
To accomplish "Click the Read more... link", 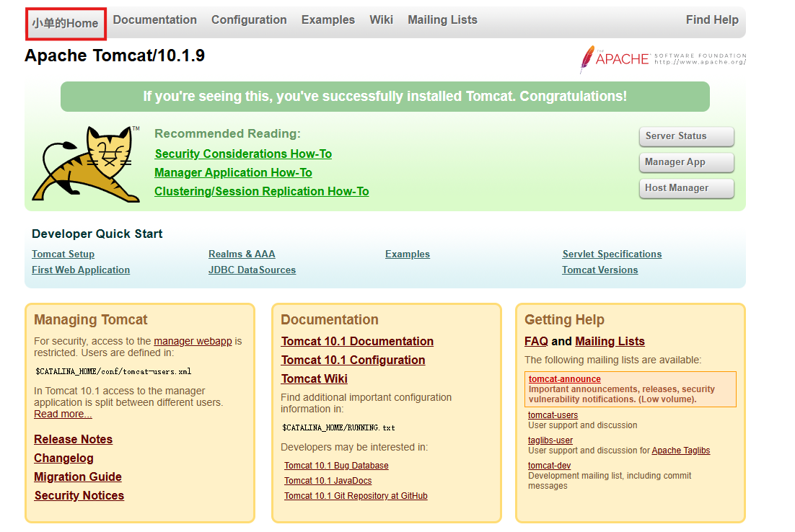I will pos(63,414).
